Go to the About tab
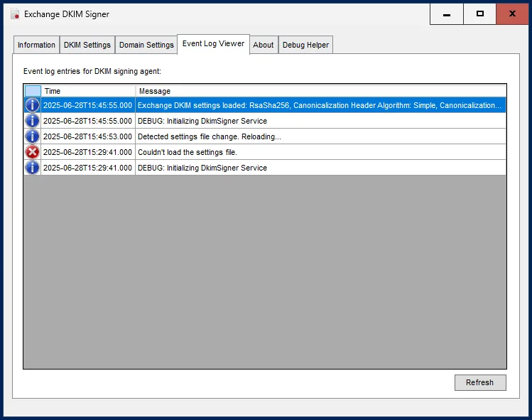532x420 pixels. [264, 45]
